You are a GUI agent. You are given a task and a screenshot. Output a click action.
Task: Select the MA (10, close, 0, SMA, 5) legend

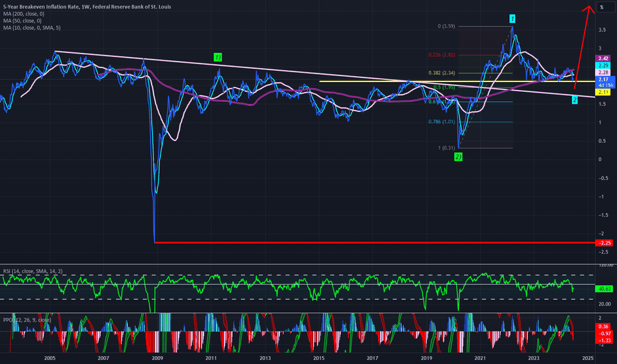(x=32, y=28)
